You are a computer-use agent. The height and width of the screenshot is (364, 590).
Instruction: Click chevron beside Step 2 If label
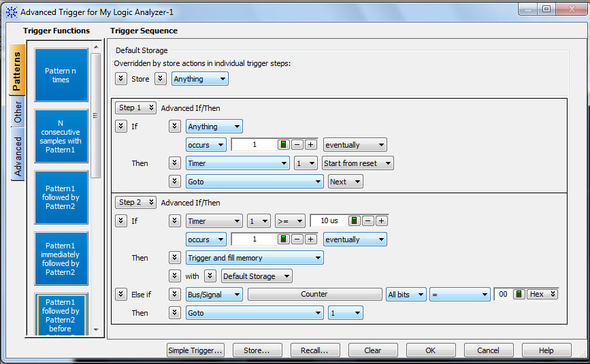coord(120,221)
